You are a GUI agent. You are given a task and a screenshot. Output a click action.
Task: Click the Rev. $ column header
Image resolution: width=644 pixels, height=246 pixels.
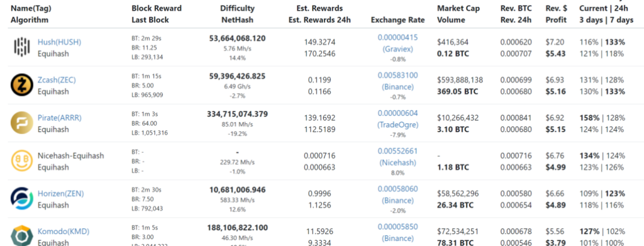point(556,8)
